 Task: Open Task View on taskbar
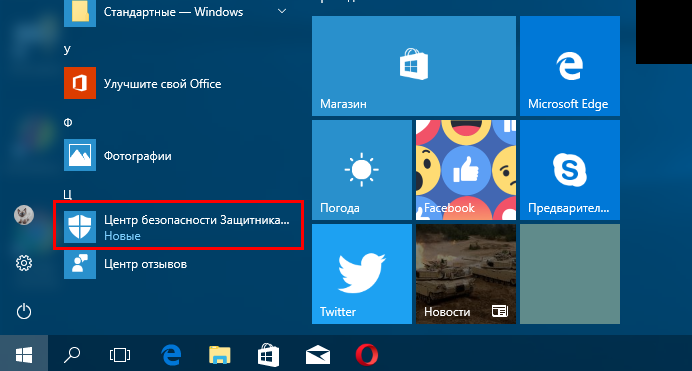coord(120,355)
